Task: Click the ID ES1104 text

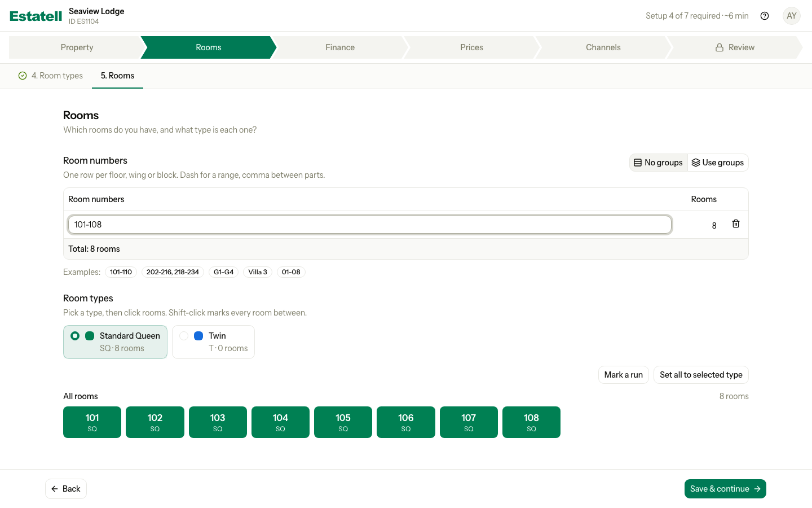Action: pyautogui.click(x=83, y=21)
